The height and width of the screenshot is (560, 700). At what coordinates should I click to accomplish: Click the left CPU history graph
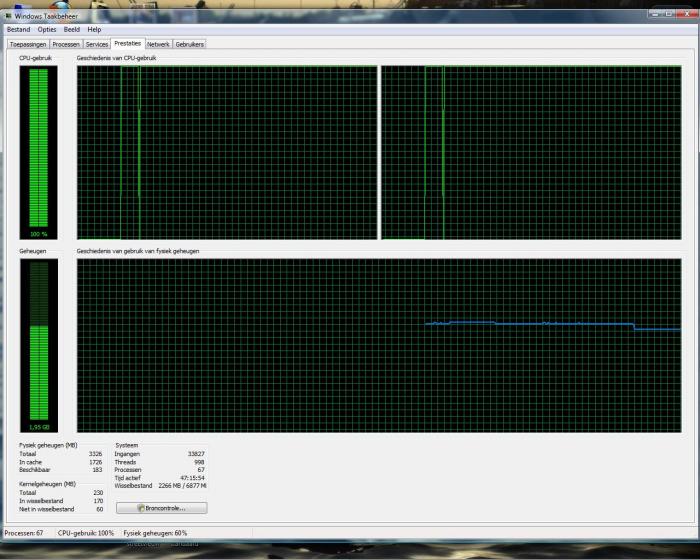227,152
